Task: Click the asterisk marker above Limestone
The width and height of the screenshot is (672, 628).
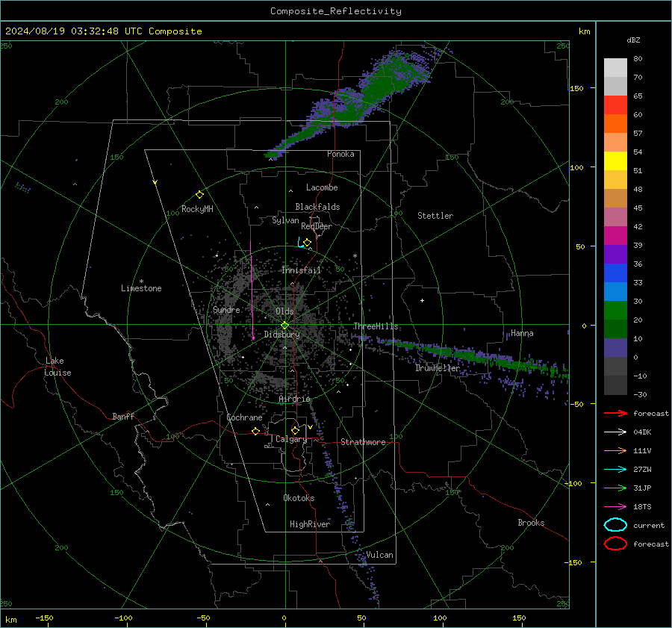Action: (x=141, y=282)
